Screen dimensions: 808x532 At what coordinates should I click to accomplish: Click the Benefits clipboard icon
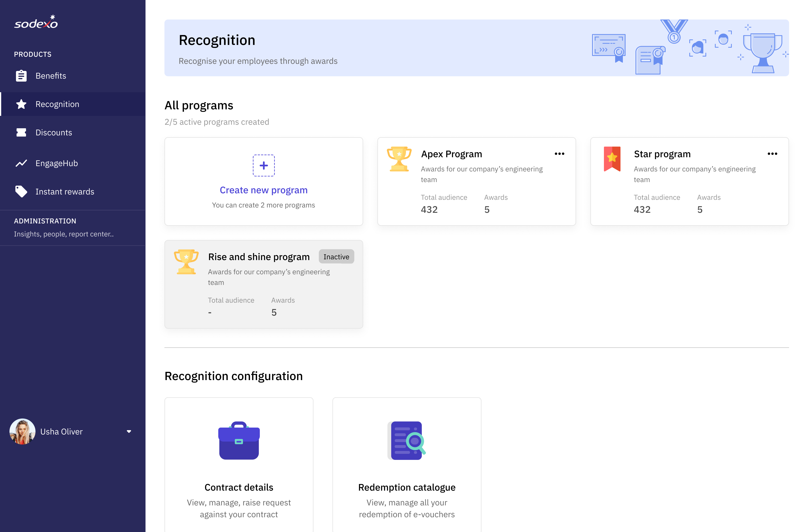[x=21, y=76]
